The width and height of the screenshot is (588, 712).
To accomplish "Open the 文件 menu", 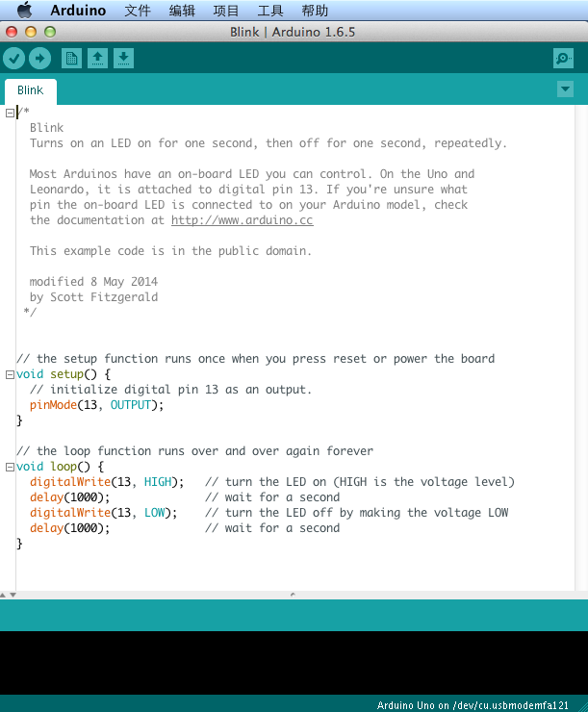I will (x=138, y=11).
